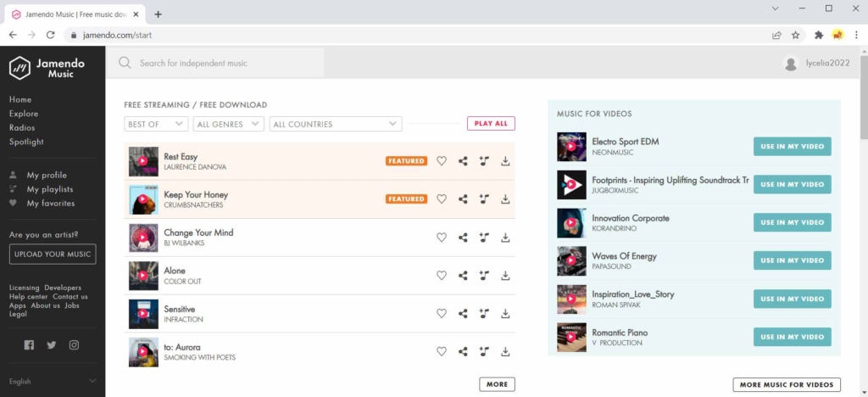Open Jamendo Twitter page icon
The height and width of the screenshot is (397, 868).
tap(52, 345)
